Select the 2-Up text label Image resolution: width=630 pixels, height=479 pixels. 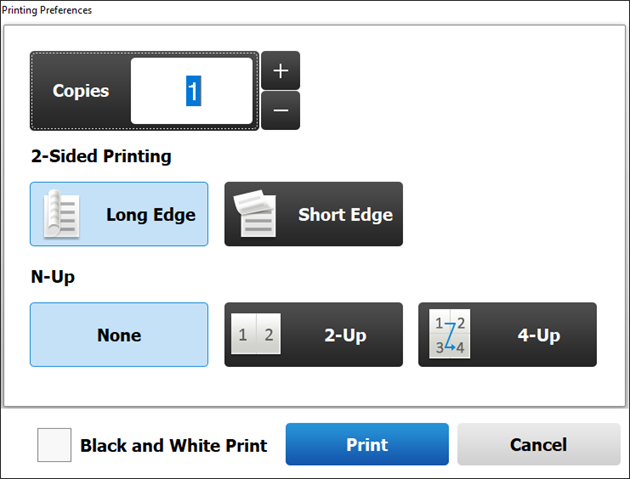coord(345,335)
